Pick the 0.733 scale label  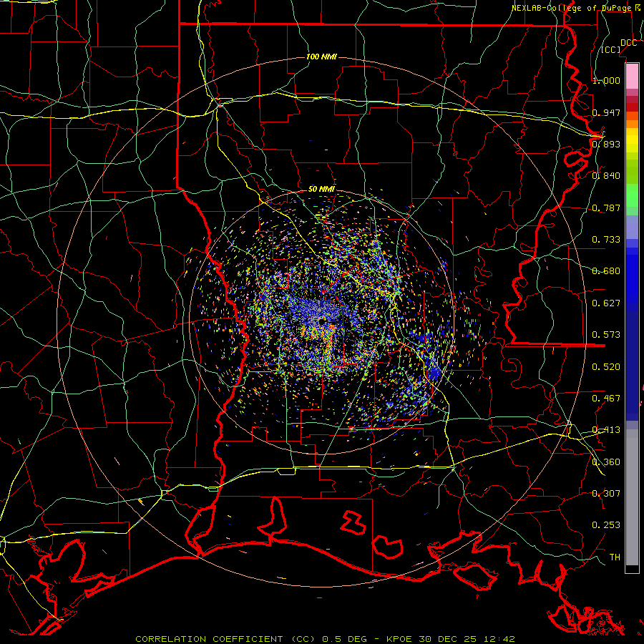606,240
